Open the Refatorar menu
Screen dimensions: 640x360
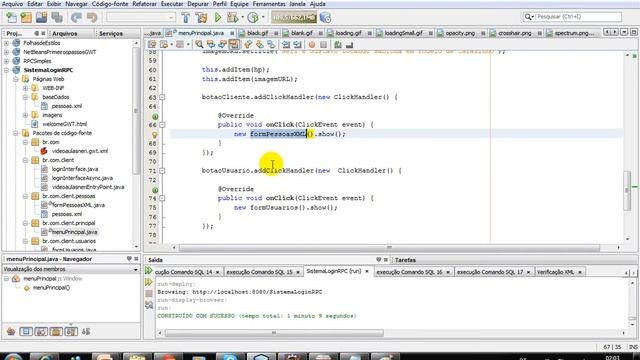click(x=144, y=4)
